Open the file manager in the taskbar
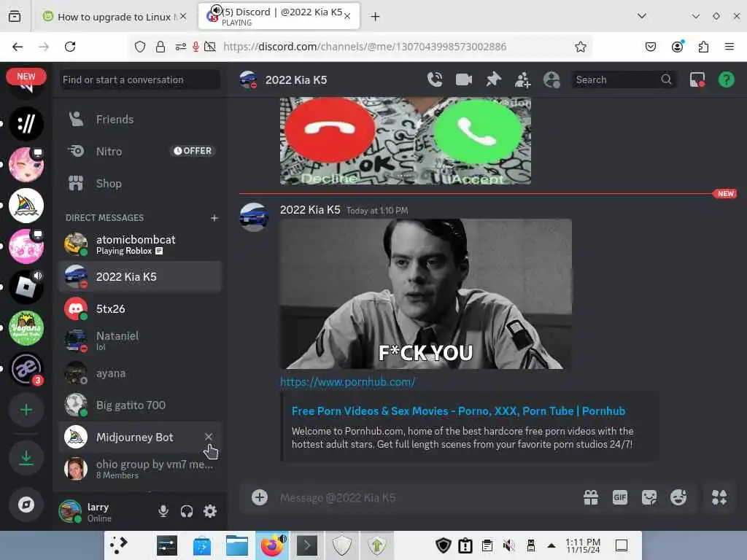 pos(237,545)
